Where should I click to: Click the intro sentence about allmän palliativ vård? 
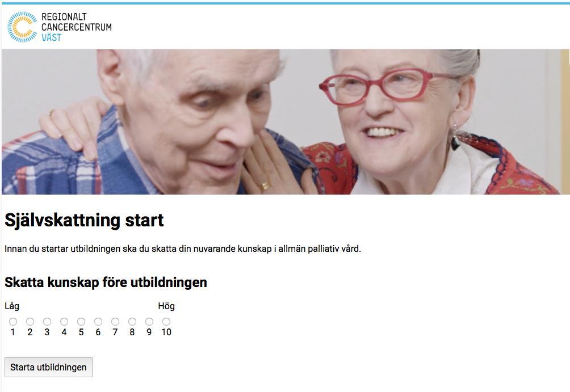click(182, 249)
